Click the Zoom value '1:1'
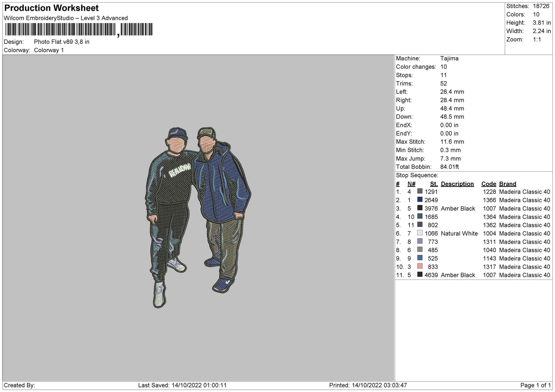 click(537, 40)
